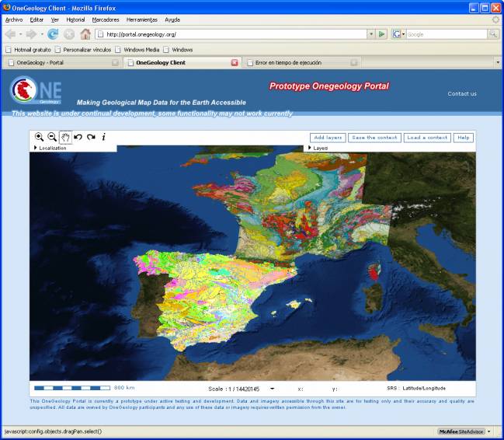Click the Firefox back arrow
Screen dimensions: 504x440
pos(11,33)
